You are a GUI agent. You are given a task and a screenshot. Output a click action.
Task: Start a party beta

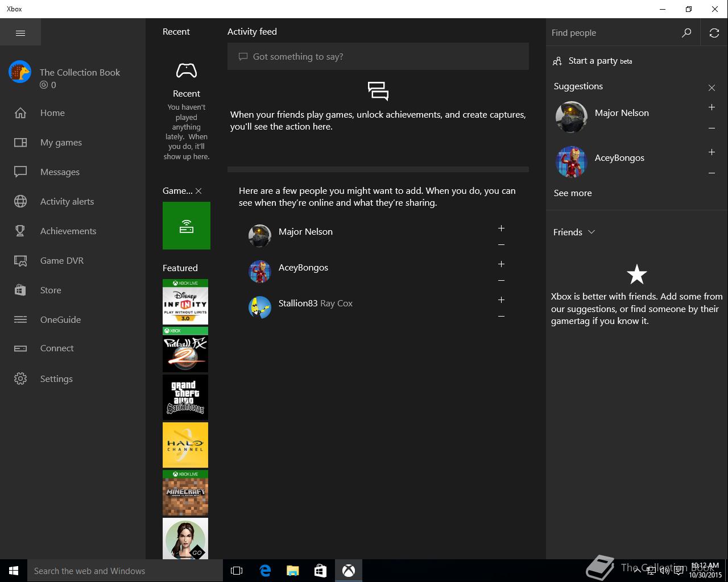click(592, 61)
